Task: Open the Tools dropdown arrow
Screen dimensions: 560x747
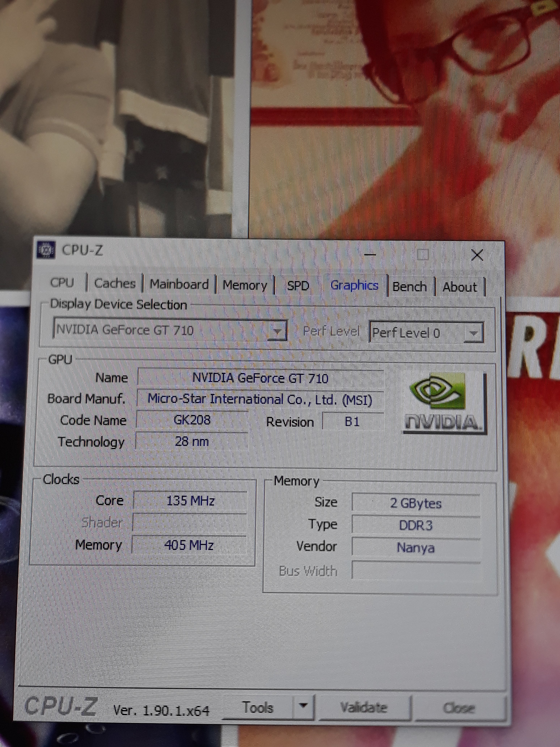Action: pos(303,705)
